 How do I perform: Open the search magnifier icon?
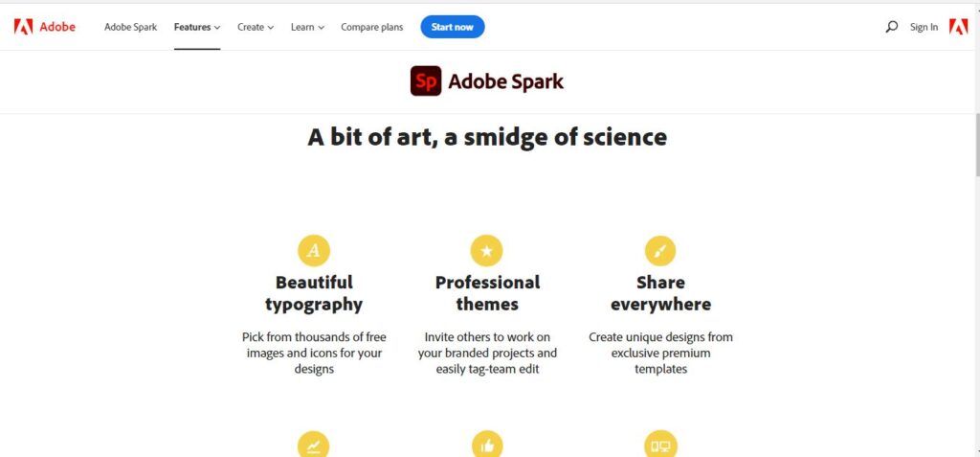pos(892,27)
